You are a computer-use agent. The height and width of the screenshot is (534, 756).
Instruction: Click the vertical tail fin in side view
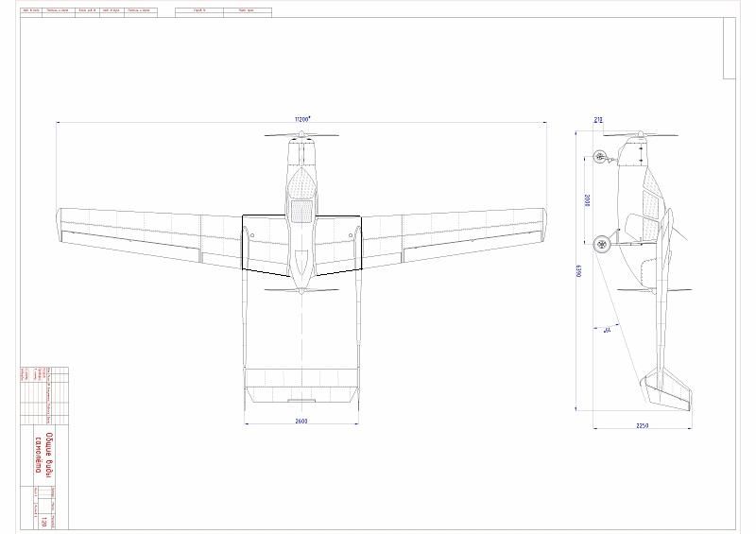(668, 391)
